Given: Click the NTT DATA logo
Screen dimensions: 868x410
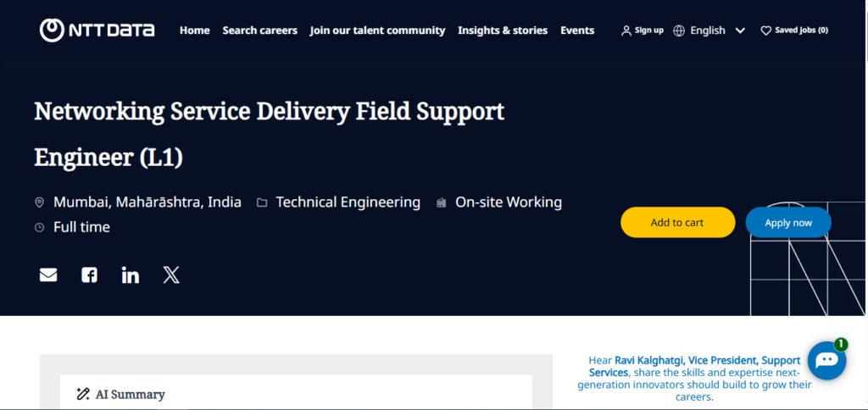Looking at the screenshot, I should pos(97,30).
